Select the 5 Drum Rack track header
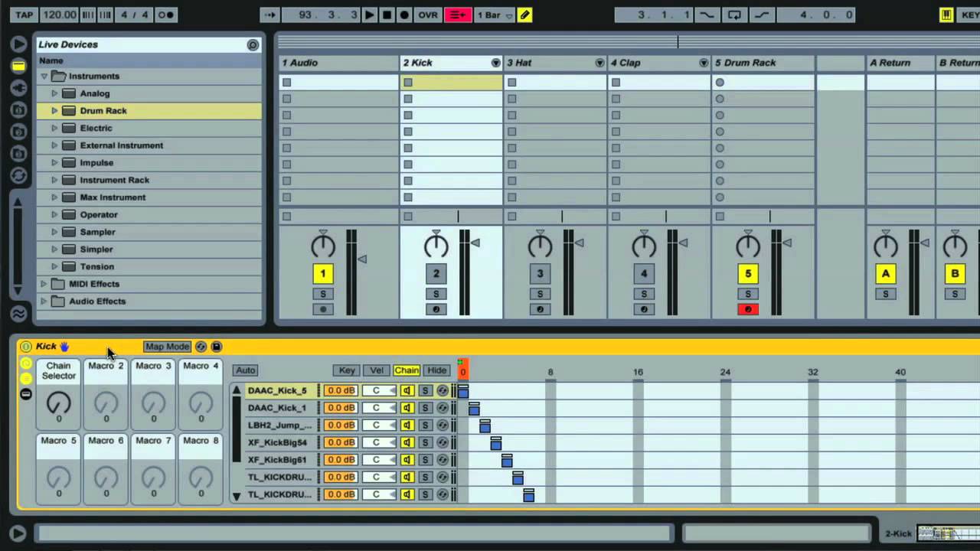This screenshot has width=980, height=551. [763, 63]
